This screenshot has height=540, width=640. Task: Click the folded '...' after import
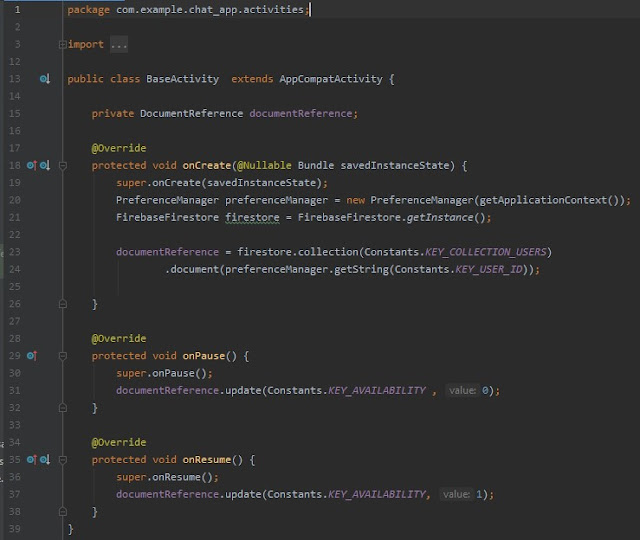pyautogui.click(x=119, y=45)
